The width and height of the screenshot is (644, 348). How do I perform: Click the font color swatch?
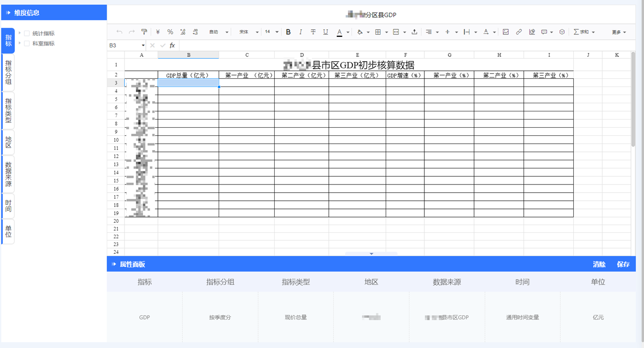(x=339, y=32)
